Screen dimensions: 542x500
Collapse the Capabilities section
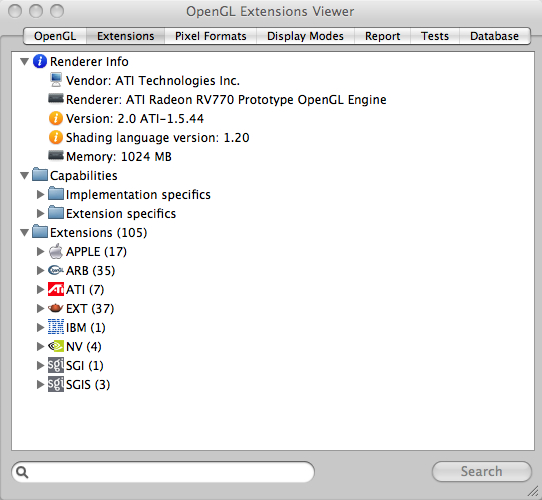tap(24, 176)
